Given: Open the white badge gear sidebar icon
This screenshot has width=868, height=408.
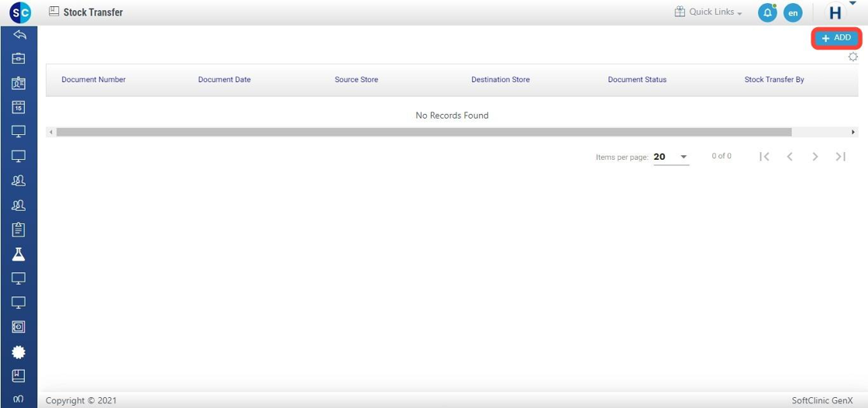Looking at the screenshot, I should (19, 351).
